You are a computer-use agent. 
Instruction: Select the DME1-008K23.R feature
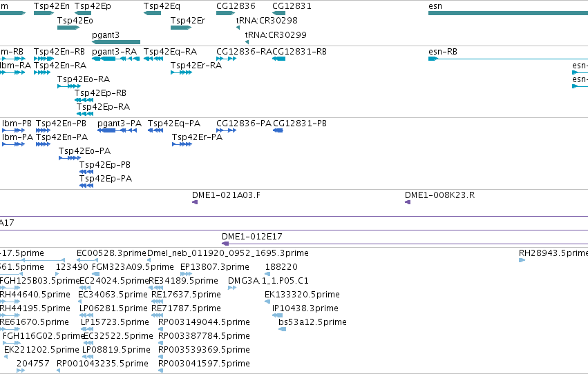pos(408,203)
